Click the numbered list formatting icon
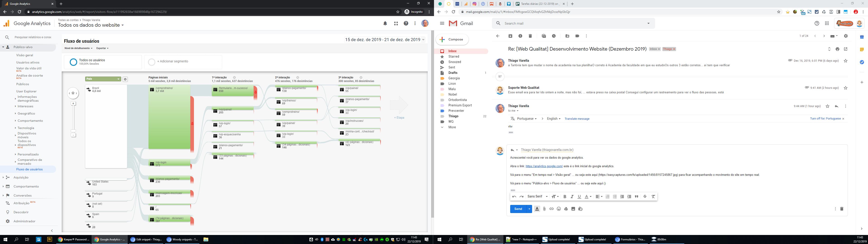868x244 pixels. coord(608,197)
